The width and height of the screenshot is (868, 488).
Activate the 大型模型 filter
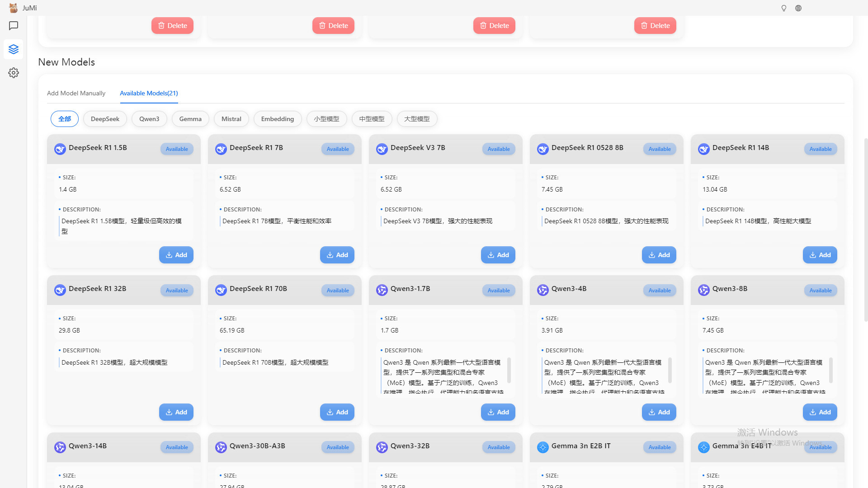pyautogui.click(x=417, y=118)
